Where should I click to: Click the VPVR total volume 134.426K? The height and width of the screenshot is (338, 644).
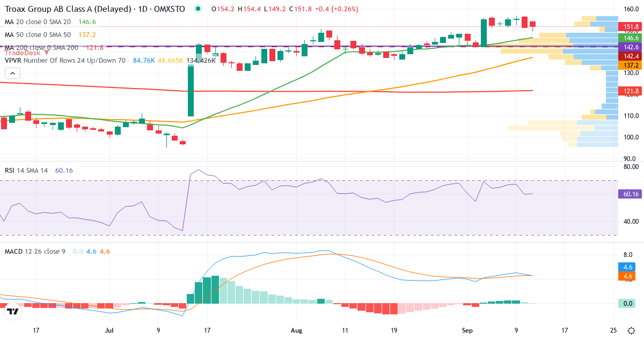coord(201,61)
